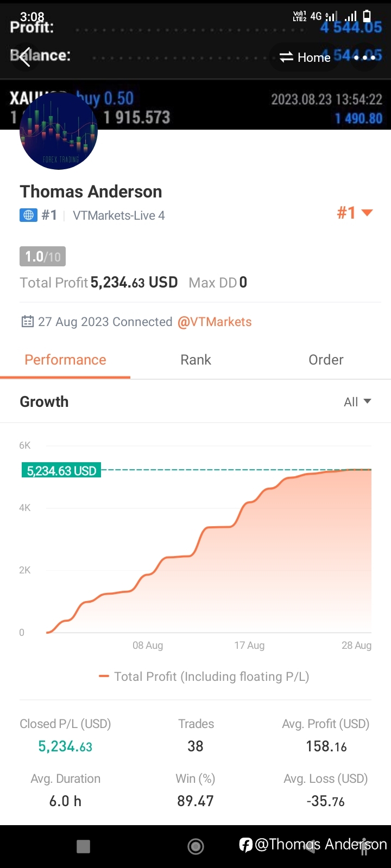Tap the blue globe icon beside #1
Screen dimensions: 391x868
click(28, 215)
